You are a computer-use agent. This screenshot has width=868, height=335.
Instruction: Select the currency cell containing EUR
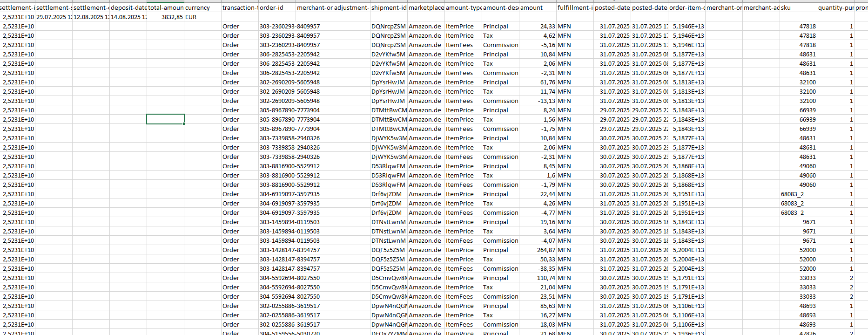202,17
